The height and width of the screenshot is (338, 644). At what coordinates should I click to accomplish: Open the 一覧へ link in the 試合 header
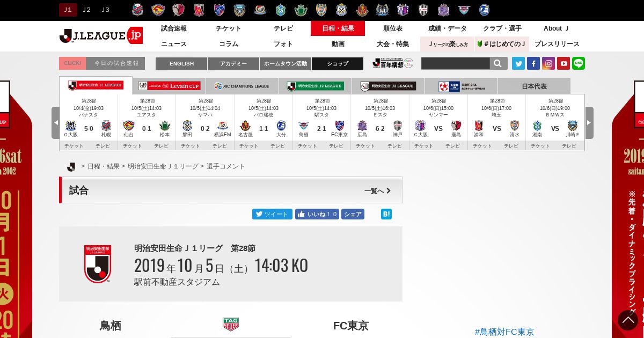[x=378, y=191]
